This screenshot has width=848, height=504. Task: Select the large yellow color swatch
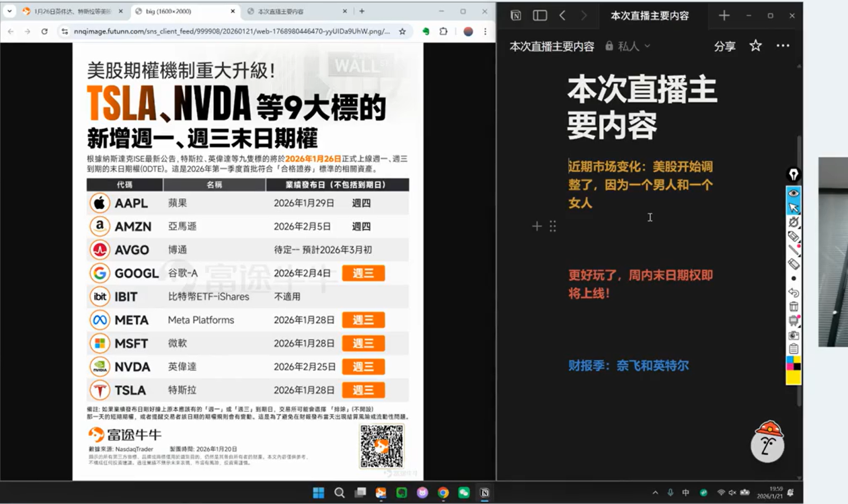(793, 377)
